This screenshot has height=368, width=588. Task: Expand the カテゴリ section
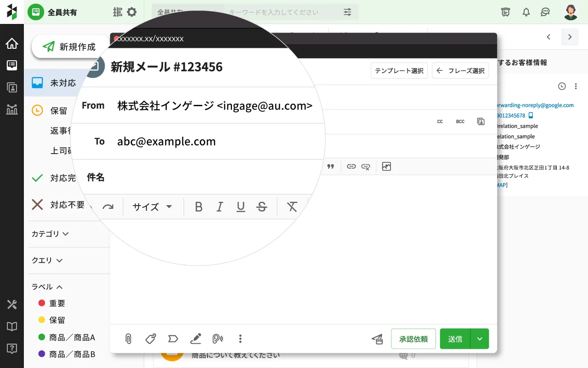coord(50,234)
